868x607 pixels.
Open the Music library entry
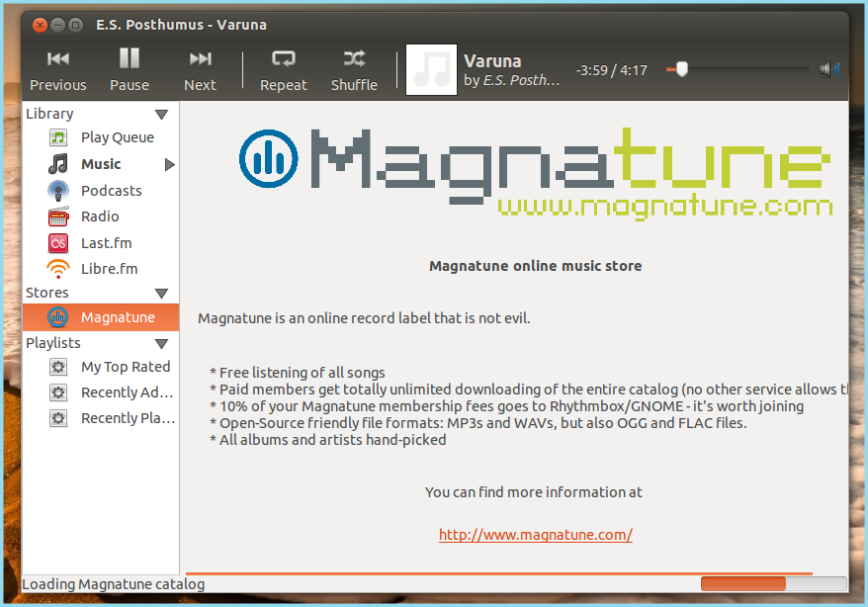click(101, 164)
